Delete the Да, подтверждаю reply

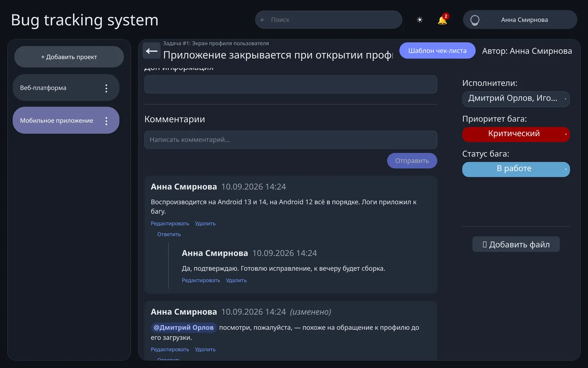pos(236,280)
